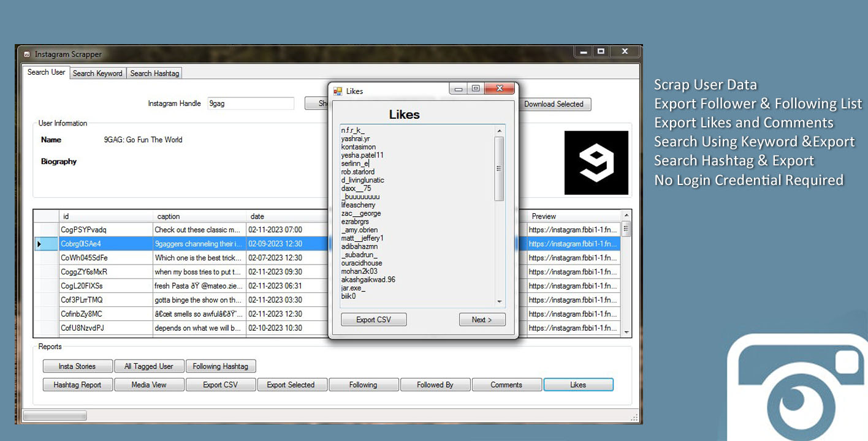The height and width of the screenshot is (441, 868).
Task: Select ouracidhouse in the Likes list
Action: 362,263
